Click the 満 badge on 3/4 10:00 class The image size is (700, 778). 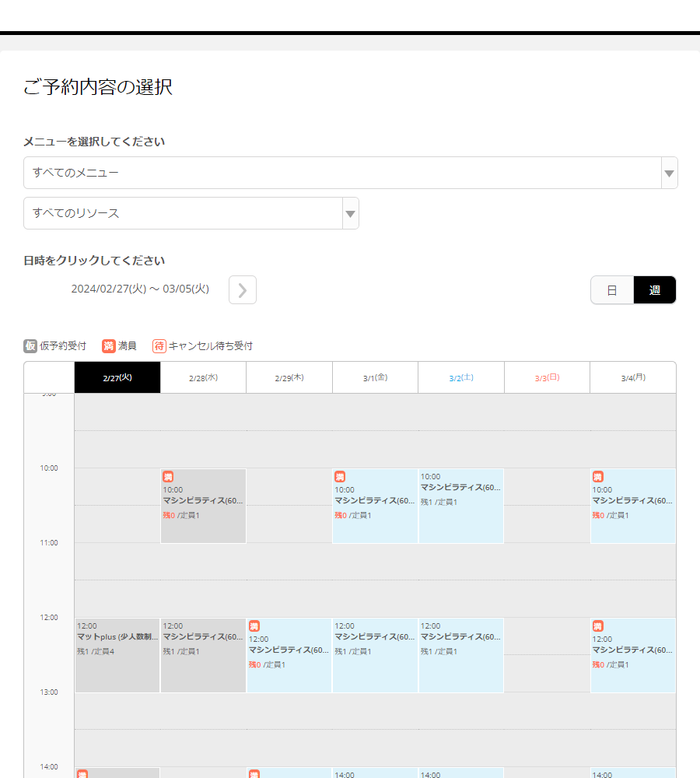pos(597,476)
